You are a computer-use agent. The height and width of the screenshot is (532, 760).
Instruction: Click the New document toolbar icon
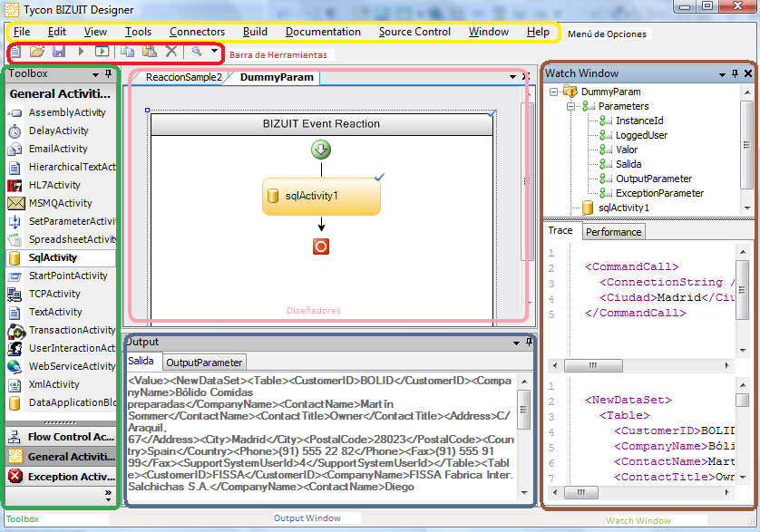[x=16, y=52]
